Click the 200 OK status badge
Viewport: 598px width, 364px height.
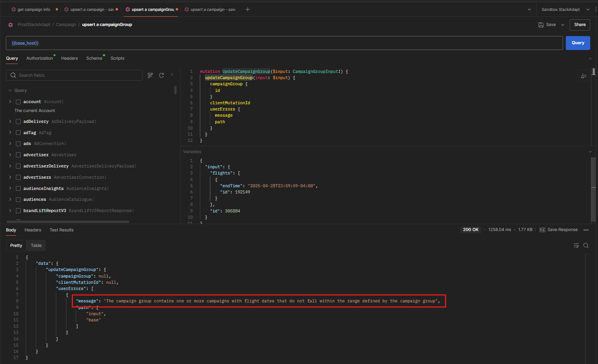471,230
